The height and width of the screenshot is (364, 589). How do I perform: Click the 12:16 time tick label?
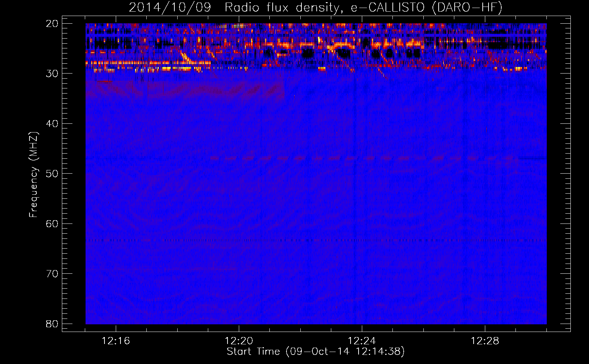point(116,341)
